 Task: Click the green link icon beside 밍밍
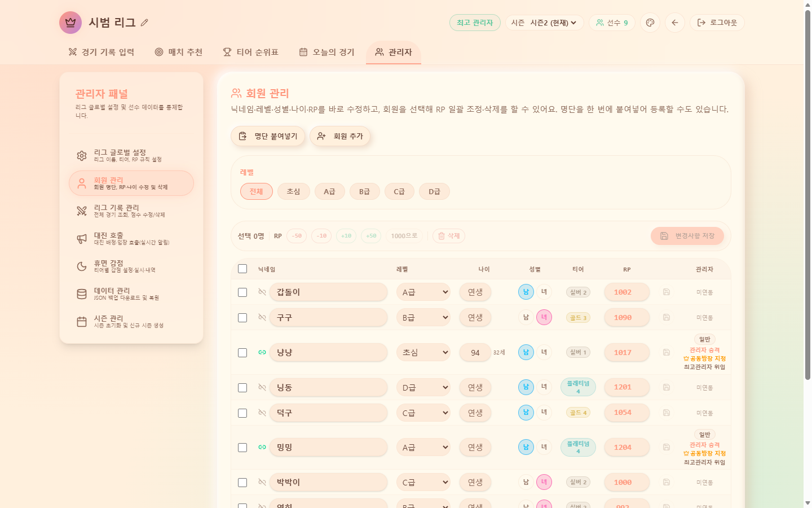[x=262, y=447]
